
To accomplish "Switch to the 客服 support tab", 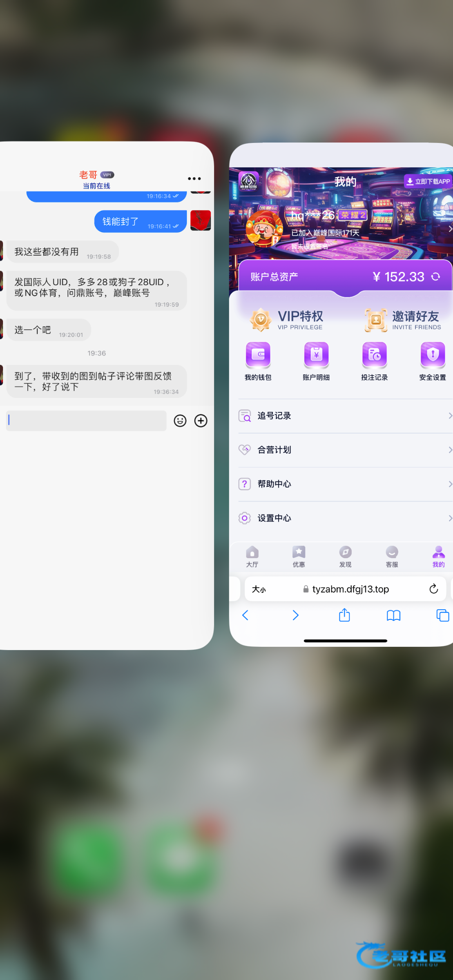I will [x=392, y=557].
